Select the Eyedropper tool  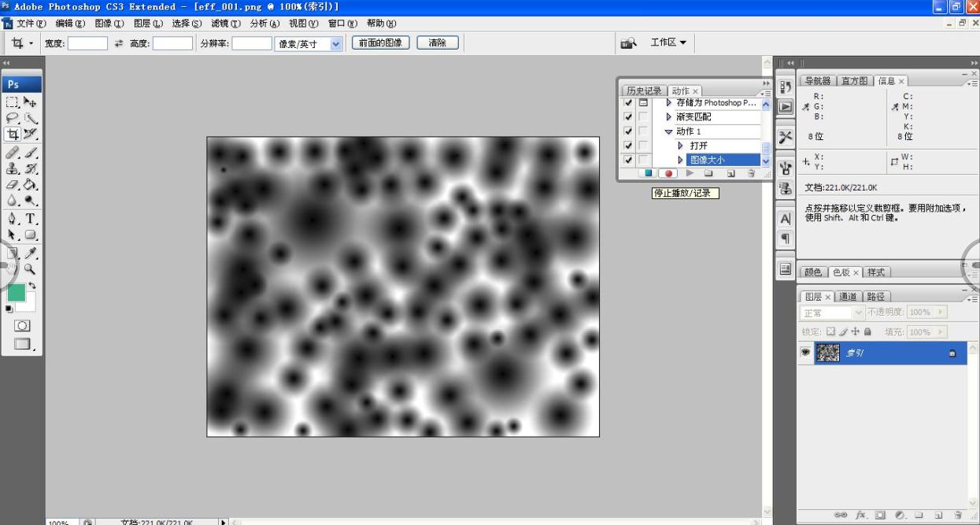click(x=30, y=252)
